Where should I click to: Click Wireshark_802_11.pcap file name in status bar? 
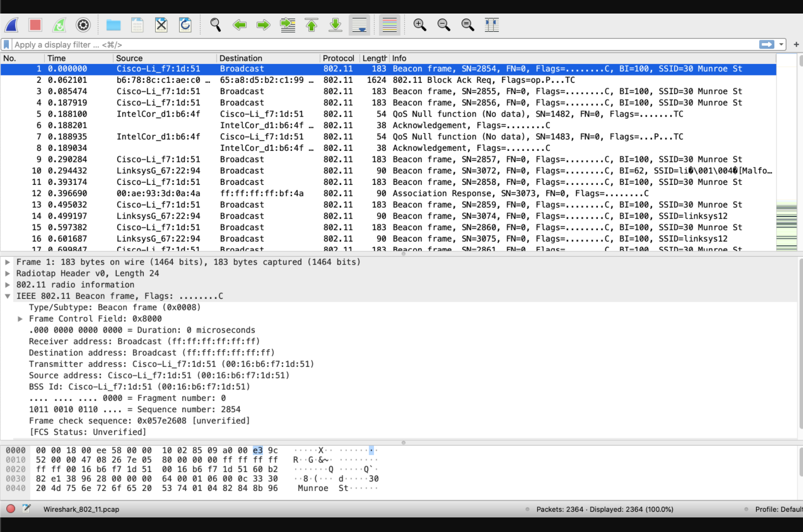pyautogui.click(x=81, y=509)
